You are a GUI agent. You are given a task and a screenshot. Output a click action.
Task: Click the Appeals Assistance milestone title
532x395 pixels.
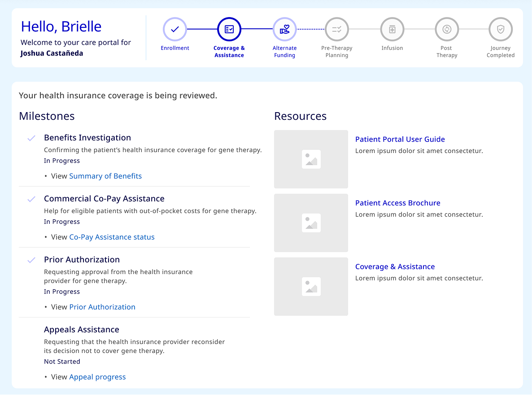[81, 329]
